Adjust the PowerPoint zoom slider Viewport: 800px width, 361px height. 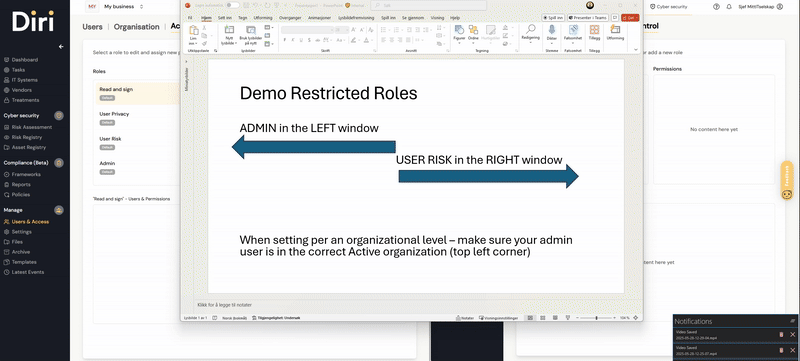(x=596, y=318)
